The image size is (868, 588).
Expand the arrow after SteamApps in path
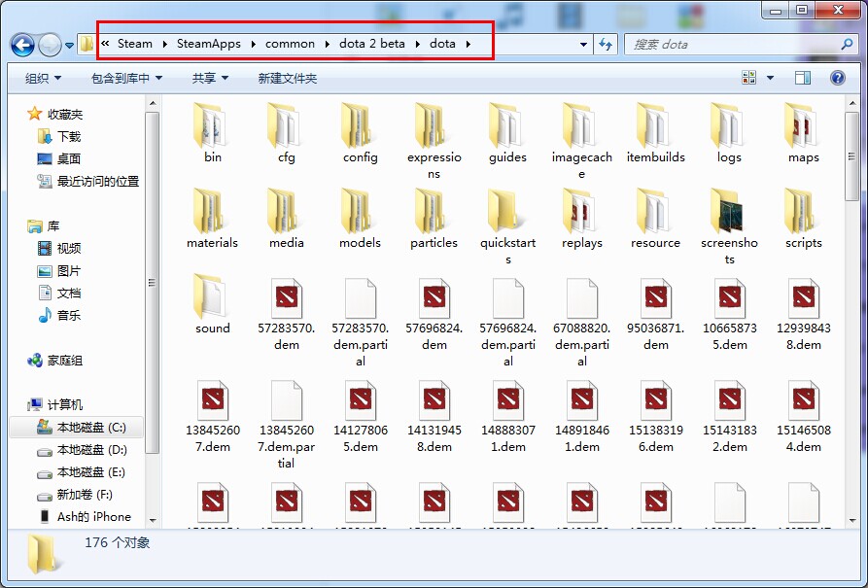pyautogui.click(x=253, y=44)
